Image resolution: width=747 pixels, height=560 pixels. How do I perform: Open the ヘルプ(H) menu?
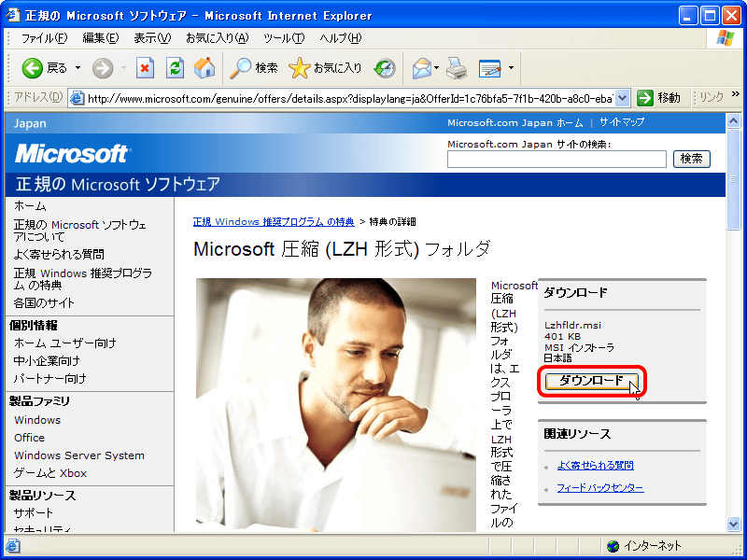coord(340,38)
